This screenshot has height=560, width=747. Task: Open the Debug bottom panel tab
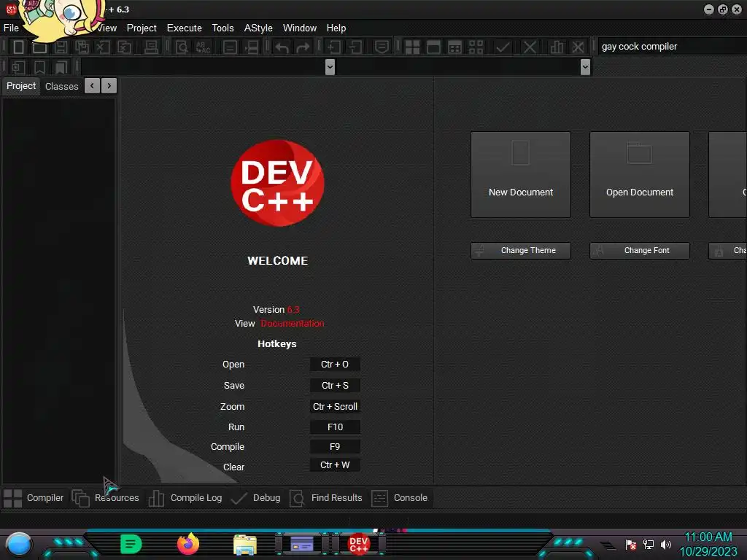coord(256,498)
